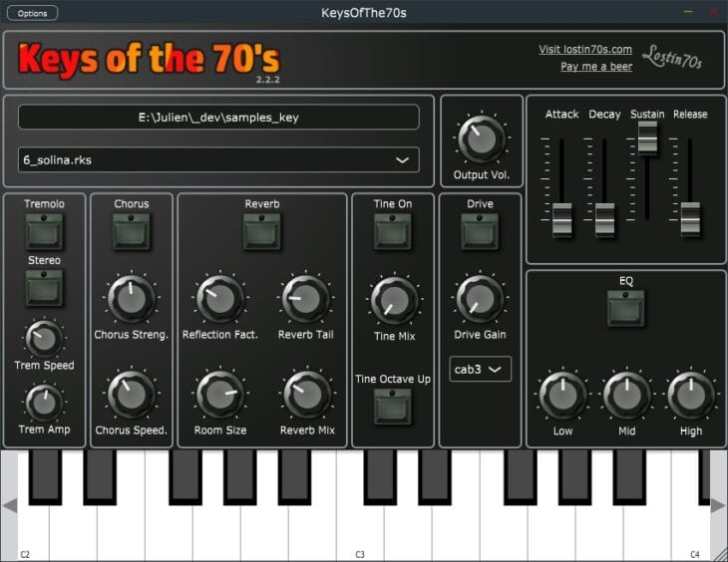
Task: Open the Options menu
Action: click(32, 13)
